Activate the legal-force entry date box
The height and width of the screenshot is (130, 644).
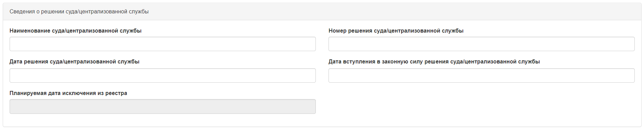coord(482,75)
